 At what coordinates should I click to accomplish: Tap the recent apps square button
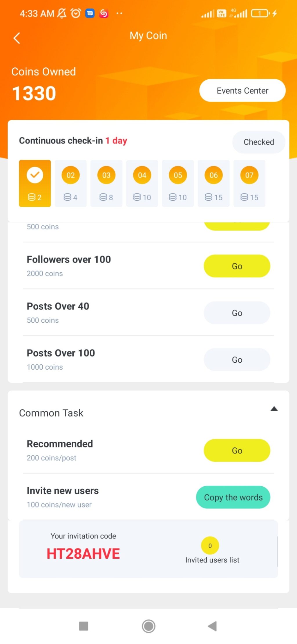pos(84,626)
